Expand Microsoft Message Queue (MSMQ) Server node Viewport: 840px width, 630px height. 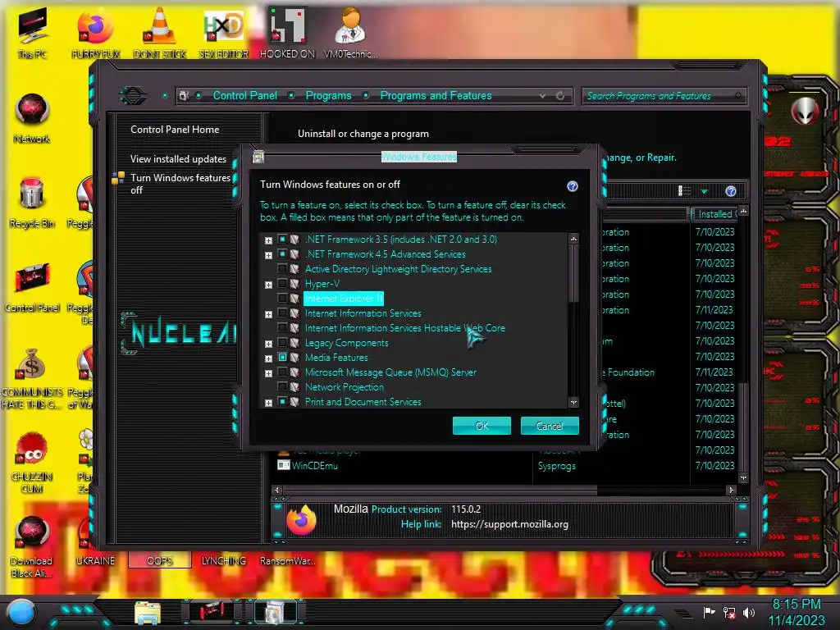coord(268,373)
